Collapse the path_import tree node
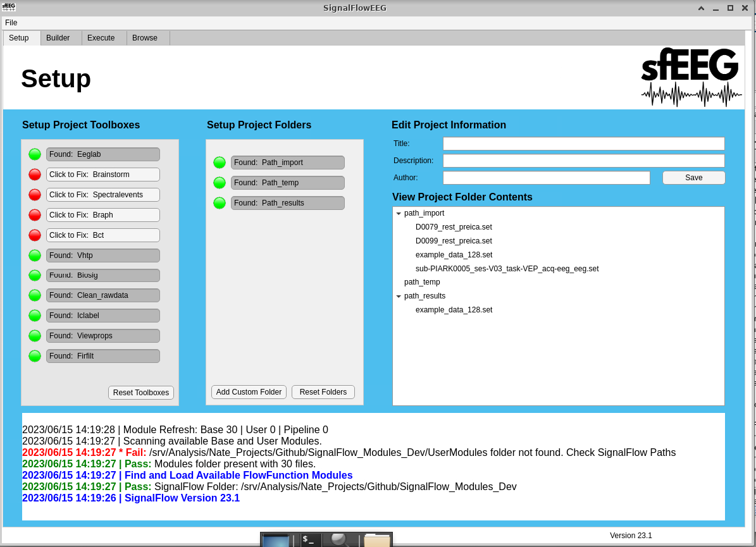The width and height of the screenshot is (756, 547). [399, 213]
